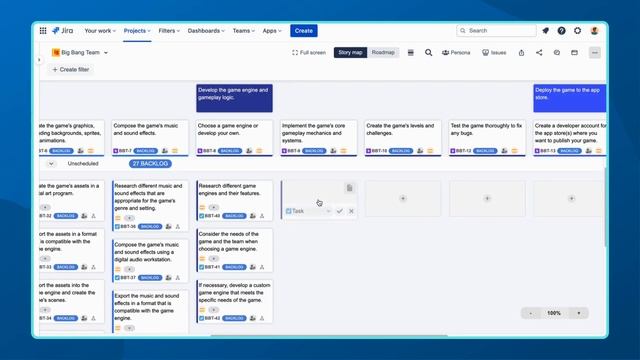Open the Apps dropdown
Viewport: 640px width, 360px height.
(x=272, y=31)
